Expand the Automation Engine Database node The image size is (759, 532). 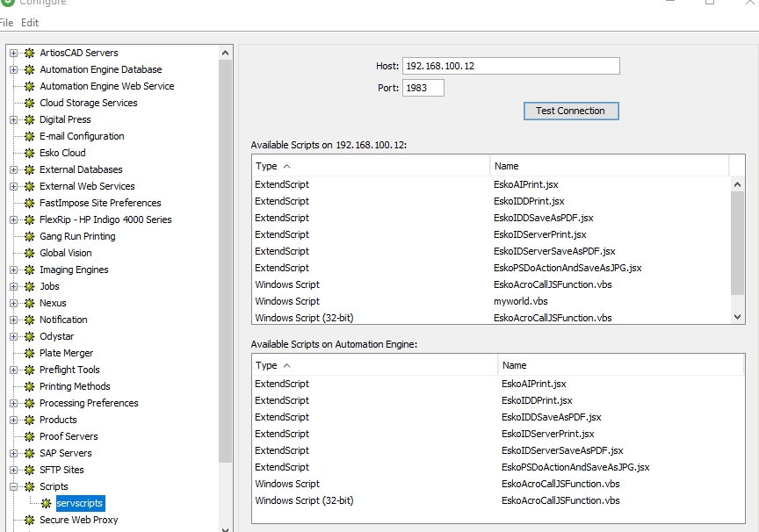[14, 69]
